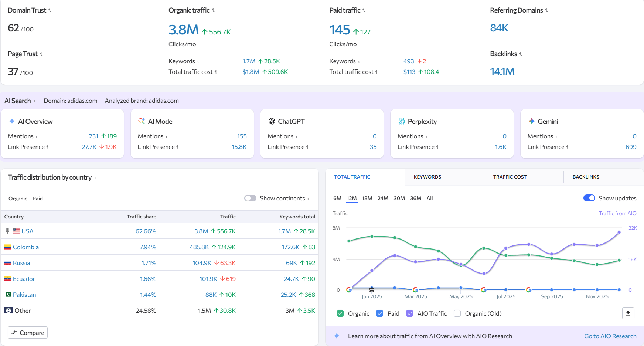
Task: Enable Show continents toggle
Action: coord(250,198)
